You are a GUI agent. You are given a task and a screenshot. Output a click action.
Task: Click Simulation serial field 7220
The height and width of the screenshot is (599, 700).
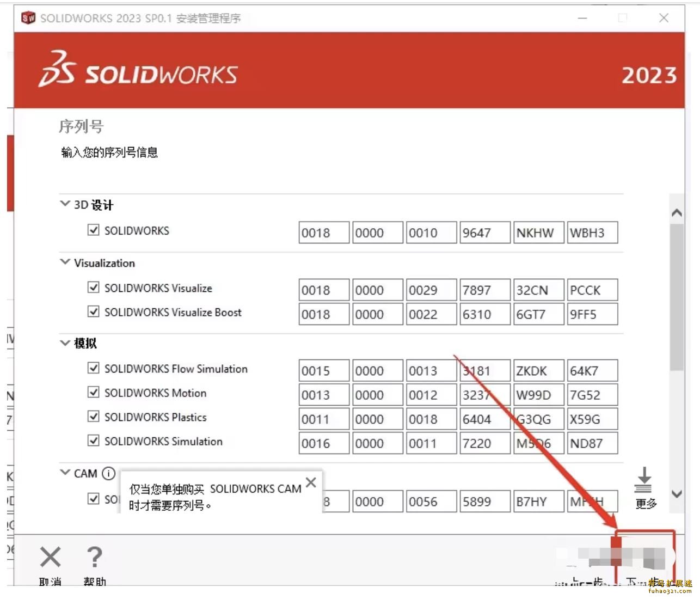coord(485,443)
